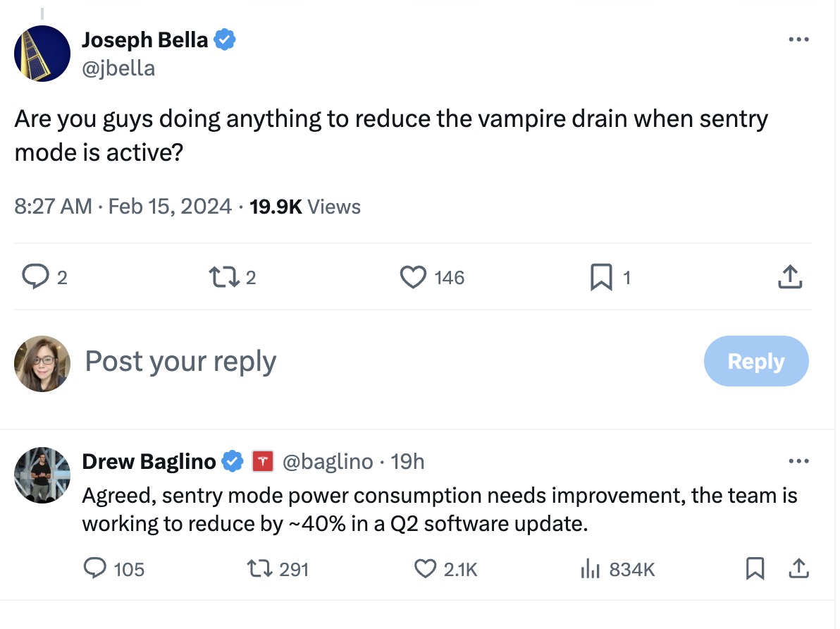The image size is (840, 629).
Task: Bookmark Joseph Bella's post
Action: coord(600,278)
